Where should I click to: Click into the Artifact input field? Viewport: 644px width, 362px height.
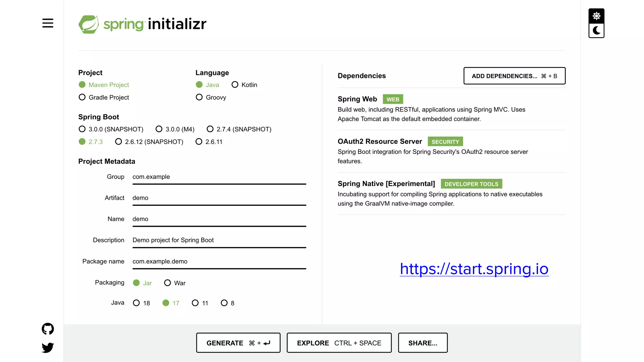(x=219, y=198)
